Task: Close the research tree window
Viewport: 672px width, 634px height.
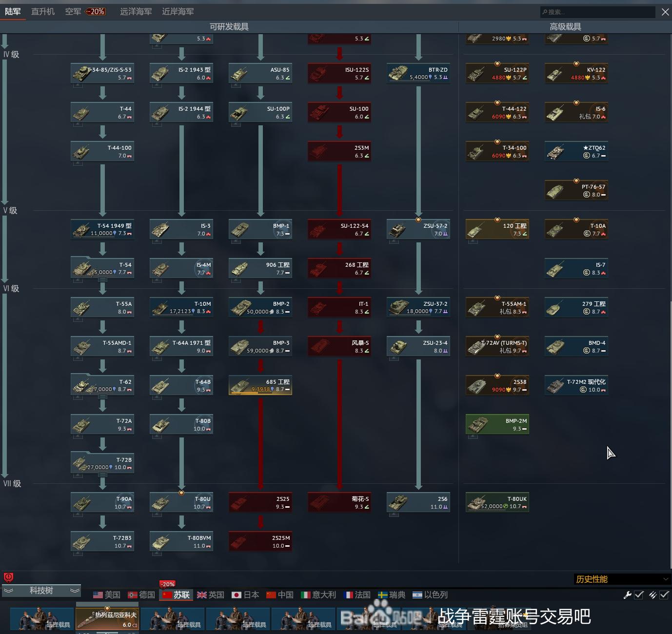Action: pyautogui.click(x=665, y=12)
